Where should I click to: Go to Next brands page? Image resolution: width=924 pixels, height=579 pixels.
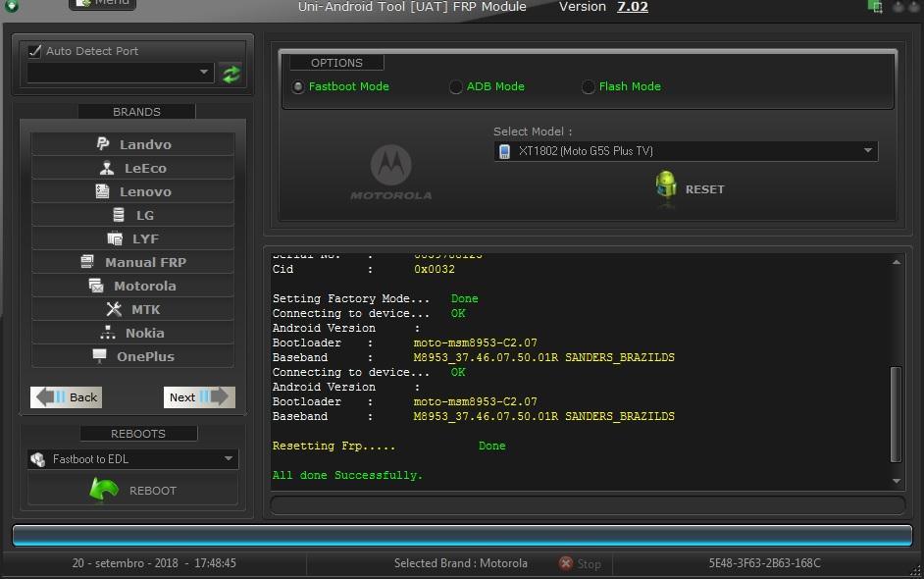(198, 396)
